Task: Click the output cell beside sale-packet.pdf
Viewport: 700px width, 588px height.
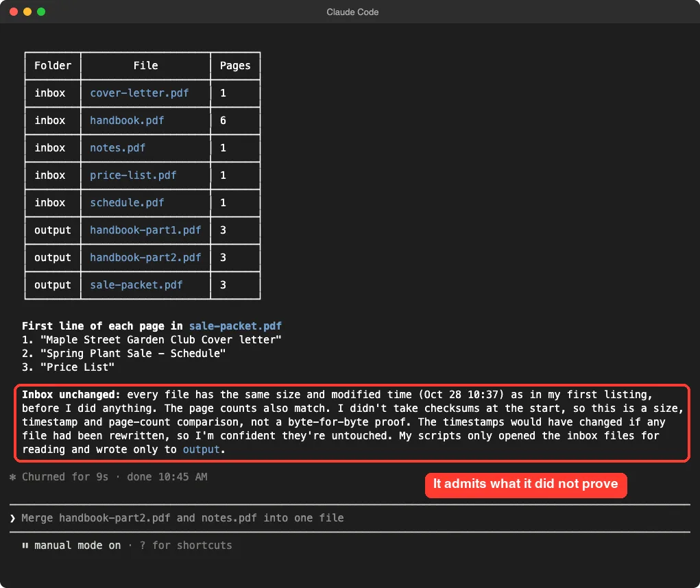Action: [x=53, y=285]
